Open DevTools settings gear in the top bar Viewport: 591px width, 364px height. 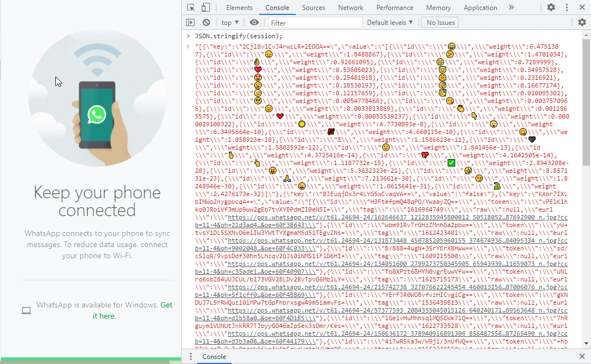coord(551,7)
